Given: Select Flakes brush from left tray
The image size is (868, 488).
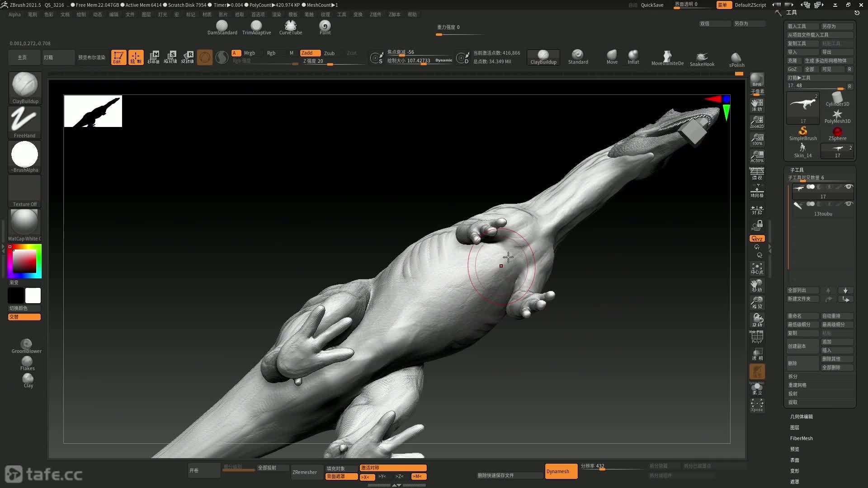Looking at the screenshot, I should point(27,364).
